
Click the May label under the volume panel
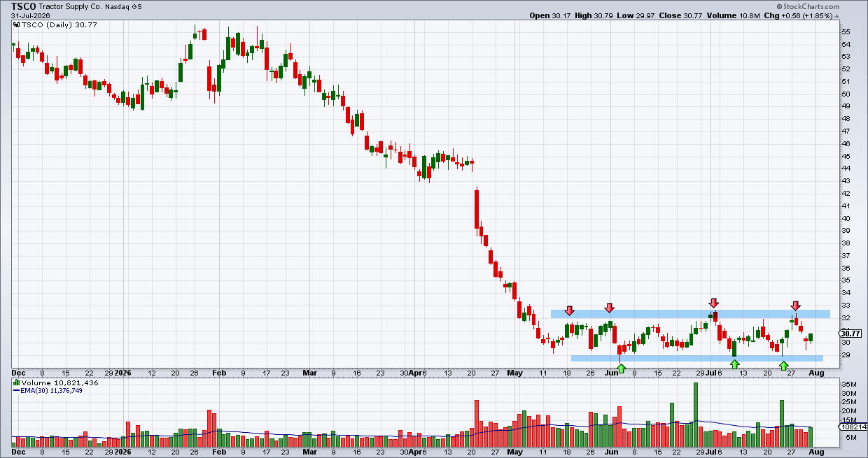[x=515, y=452]
